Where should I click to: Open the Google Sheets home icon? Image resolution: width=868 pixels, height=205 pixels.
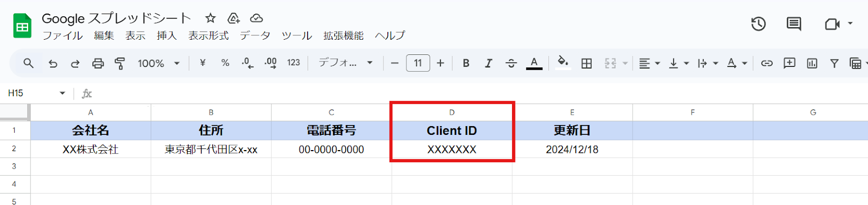click(x=22, y=26)
